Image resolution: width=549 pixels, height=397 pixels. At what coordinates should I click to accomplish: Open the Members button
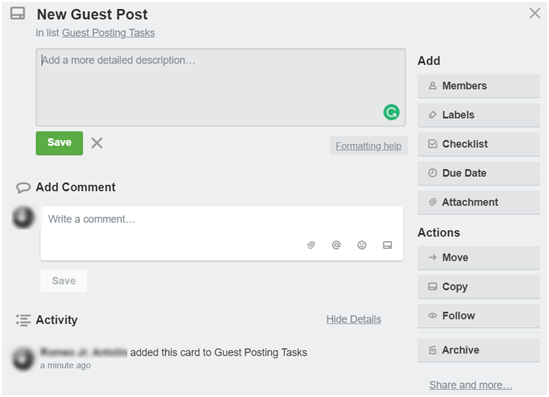pos(478,86)
